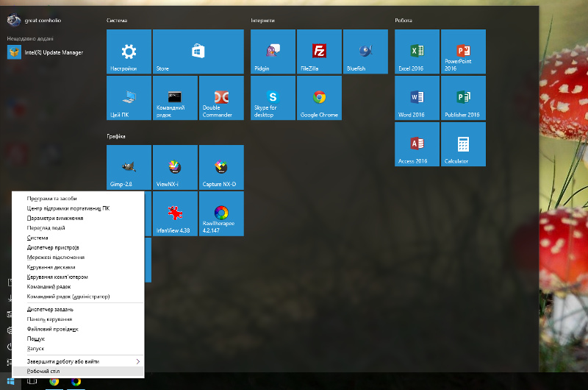Expand Завершити роботу або вийти submenu
Screen dimensions: 588x390
click(78, 361)
